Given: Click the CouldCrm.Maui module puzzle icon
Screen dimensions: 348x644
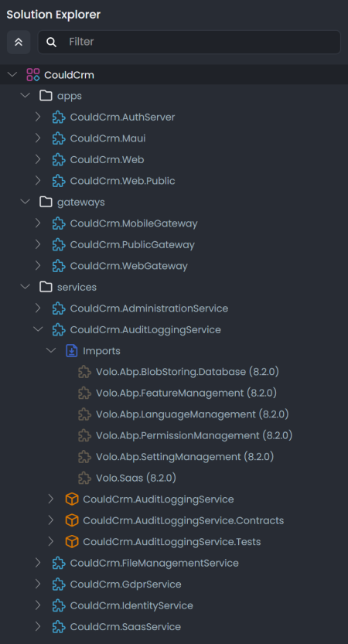Looking at the screenshot, I should (x=59, y=138).
